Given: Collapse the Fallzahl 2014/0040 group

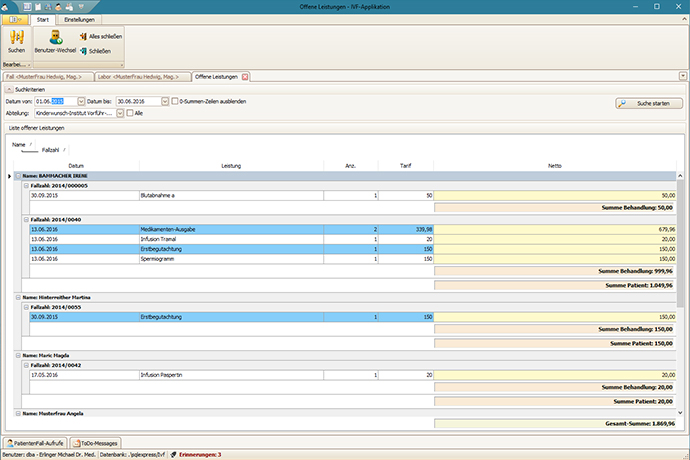Looking at the screenshot, I should [26, 219].
